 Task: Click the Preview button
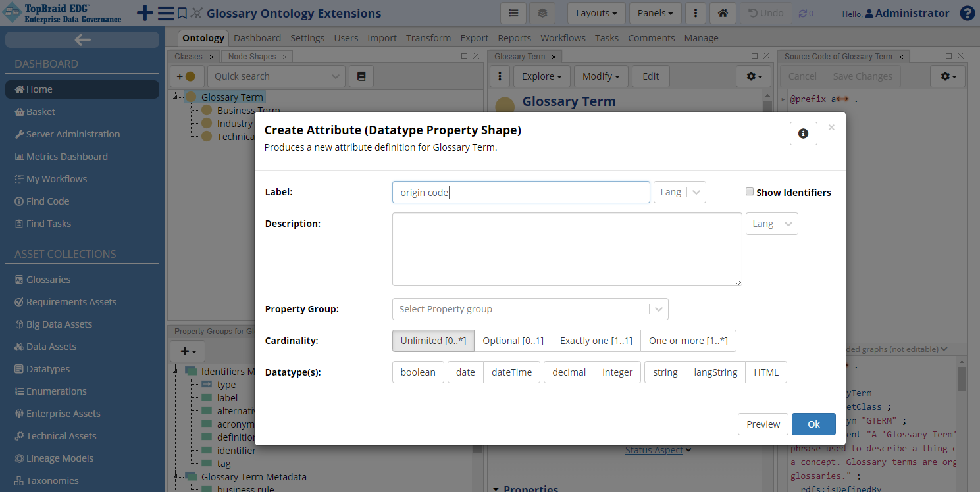click(763, 424)
